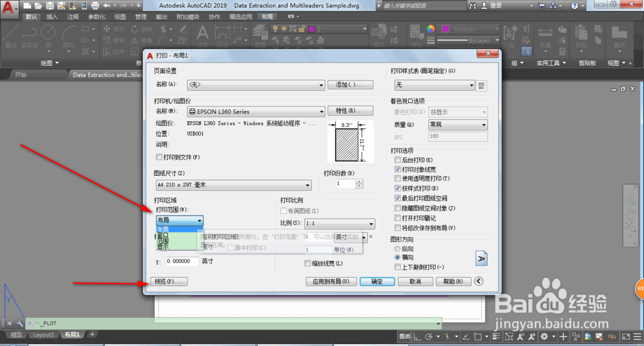
Task: Open the quality dropdown set to Normal
Action: click(x=458, y=124)
